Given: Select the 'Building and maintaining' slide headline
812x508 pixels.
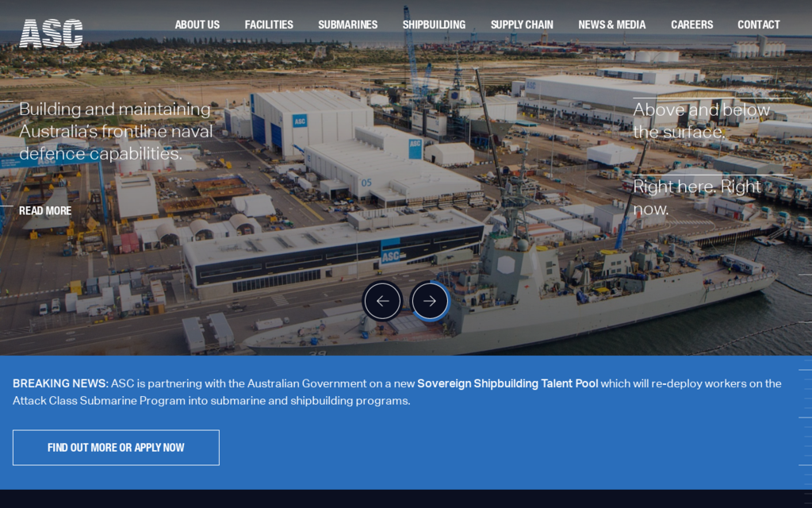Looking at the screenshot, I should (x=116, y=131).
